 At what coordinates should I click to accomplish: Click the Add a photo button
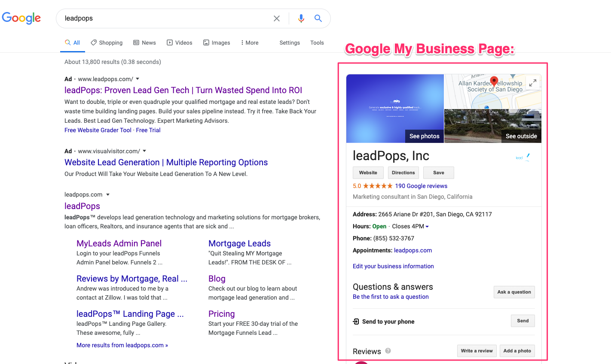(x=517, y=351)
